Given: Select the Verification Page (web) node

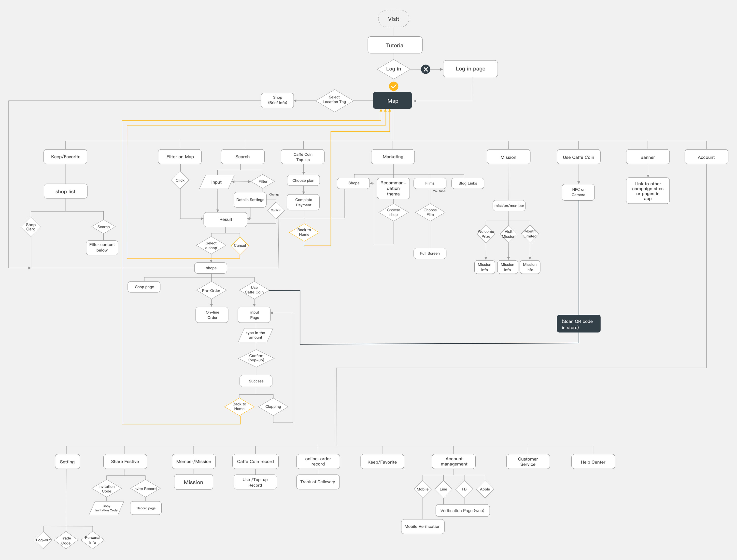Looking at the screenshot, I should click(x=462, y=511).
